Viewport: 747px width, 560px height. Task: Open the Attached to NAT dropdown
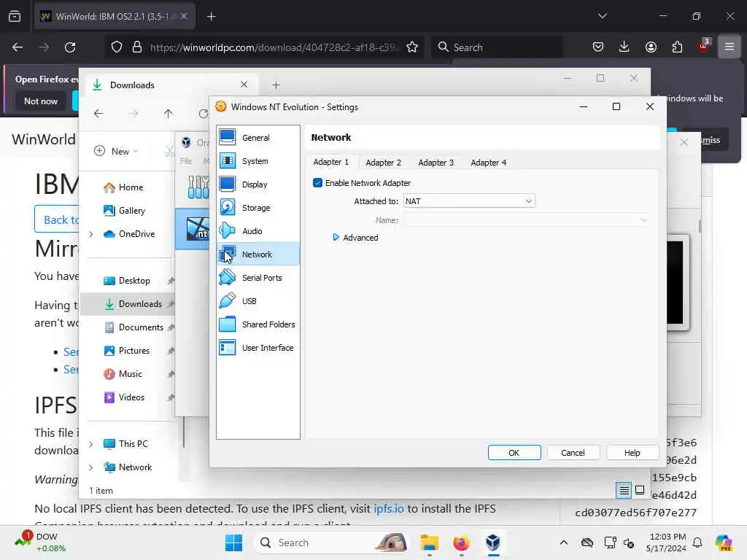click(469, 201)
